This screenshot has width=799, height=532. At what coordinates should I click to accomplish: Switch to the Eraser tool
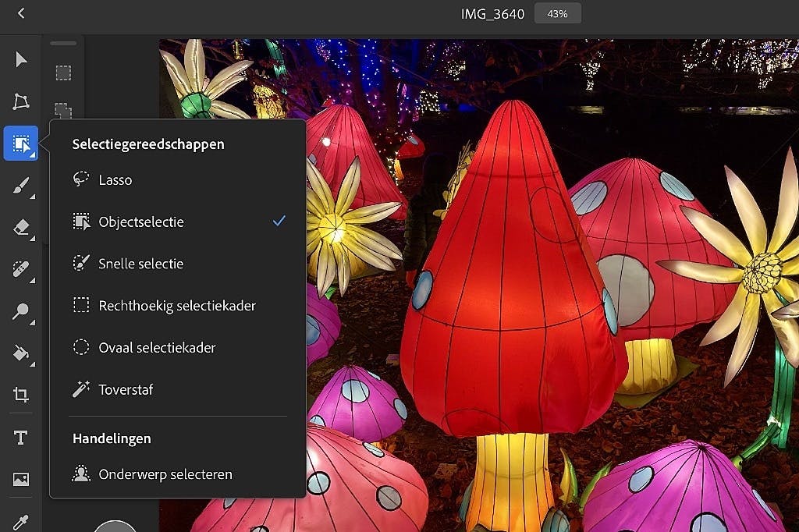[x=21, y=228]
